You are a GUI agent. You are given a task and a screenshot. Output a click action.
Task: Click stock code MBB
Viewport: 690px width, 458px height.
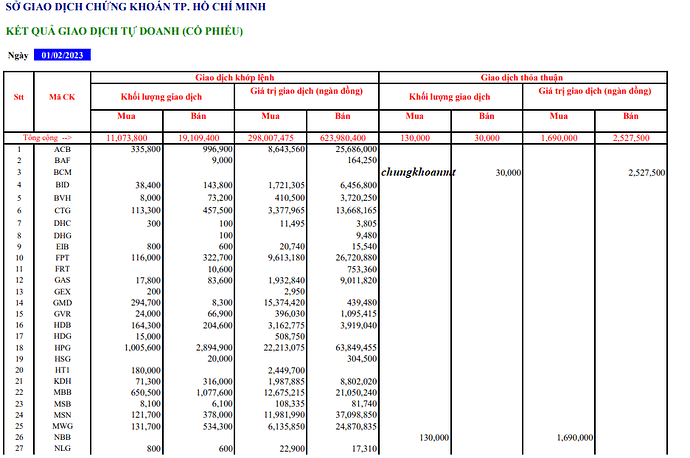click(x=62, y=392)
